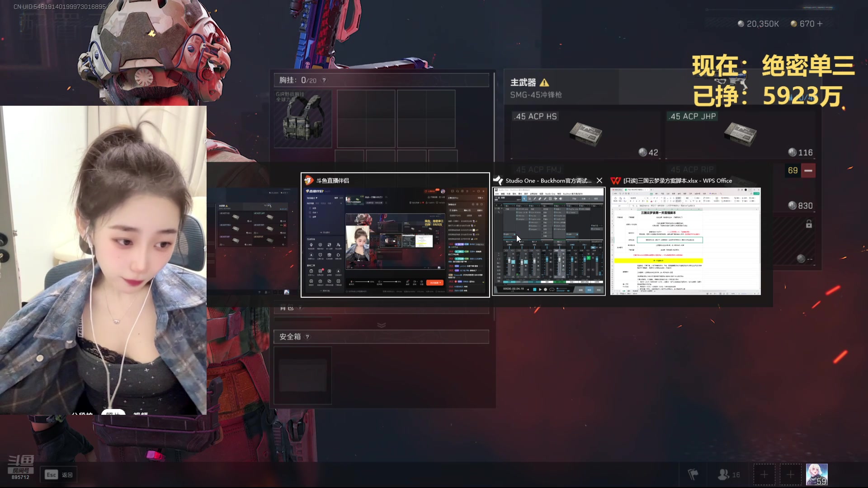Open the friends list showing 16
868x488 pixels.
tap(729, 474)
